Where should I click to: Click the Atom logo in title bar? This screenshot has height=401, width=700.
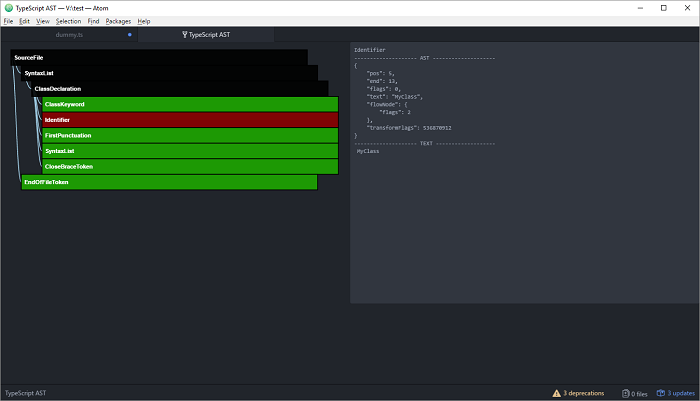tap(8, 8)
